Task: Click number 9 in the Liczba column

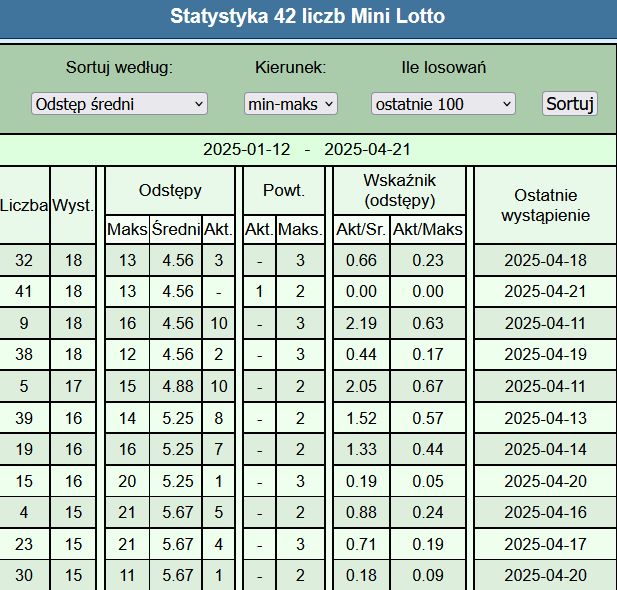Action: (x=24, y=324)
